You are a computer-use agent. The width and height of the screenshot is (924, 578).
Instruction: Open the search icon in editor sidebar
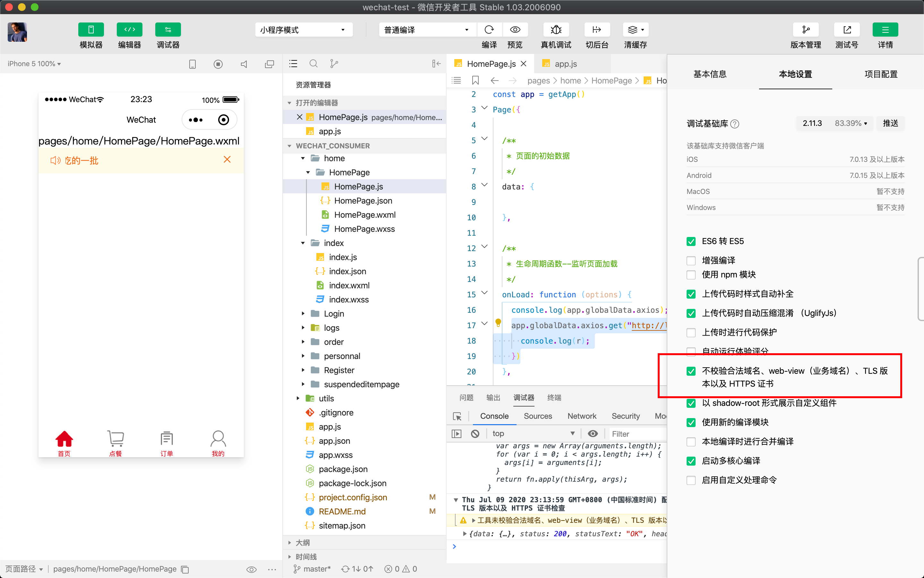click(313, 64)
